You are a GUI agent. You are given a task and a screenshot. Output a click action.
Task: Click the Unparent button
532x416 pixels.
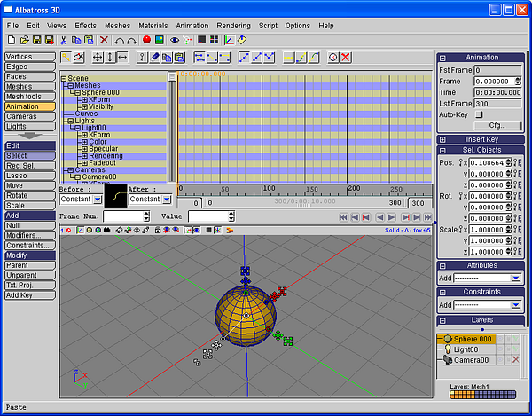[x=30, y=275]
